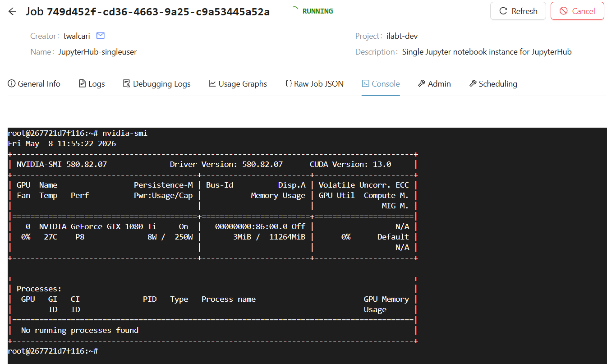Image resolution: width=607 pixels, height=364 pixels.
Task: Switch to the Scheduling tab
Action: coord(493,83)
